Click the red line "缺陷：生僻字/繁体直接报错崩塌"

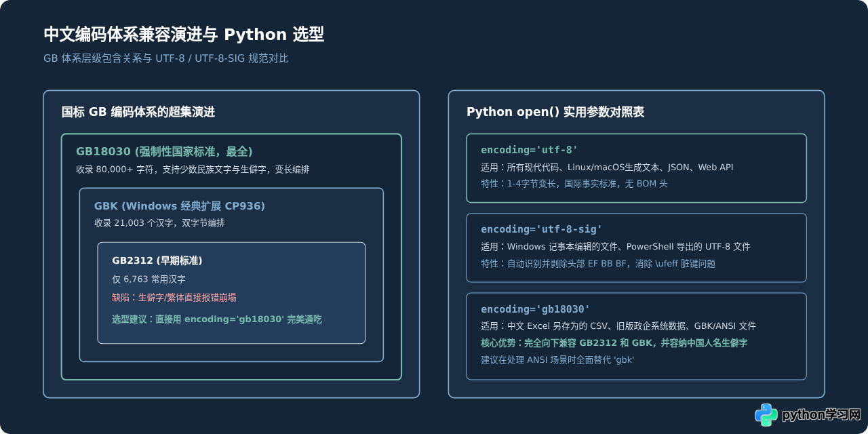pos(174,297)
